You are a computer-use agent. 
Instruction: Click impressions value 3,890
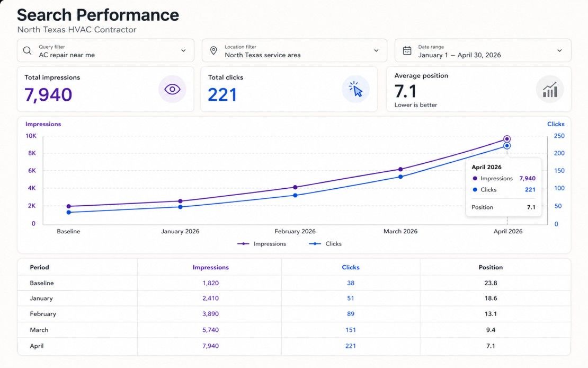211,314
